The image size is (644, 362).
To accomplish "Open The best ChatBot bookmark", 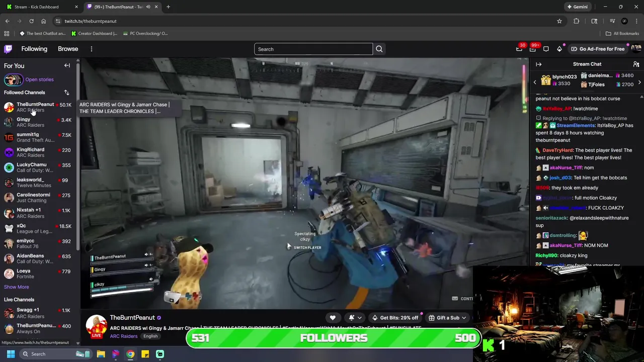I will pyautogui.click(x=42, y=34).
